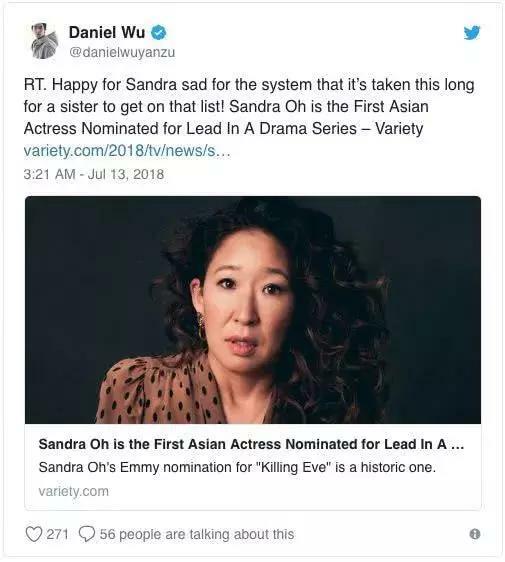Click the heart like icon
Image resolution: width=505 pixels, height=562 pixels.
coord(34,534)
